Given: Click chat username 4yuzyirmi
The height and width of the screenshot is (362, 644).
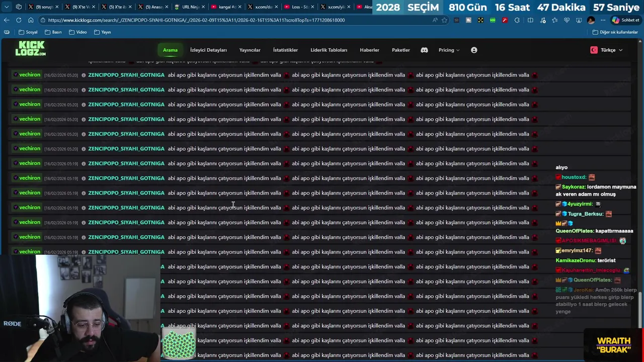Looking at the screenshot, I should point(580,204).
